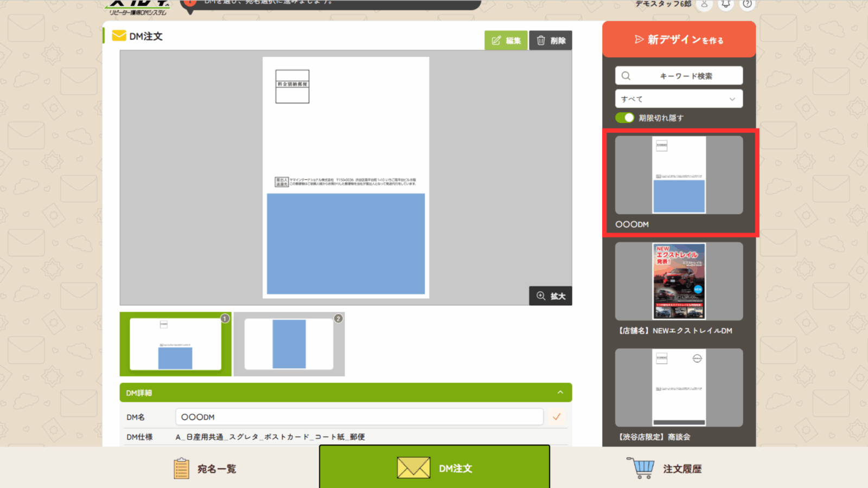Open notifications bell icon
Image resolution: width=868 pixels, height=488 pixels.
tap(726, 4)
